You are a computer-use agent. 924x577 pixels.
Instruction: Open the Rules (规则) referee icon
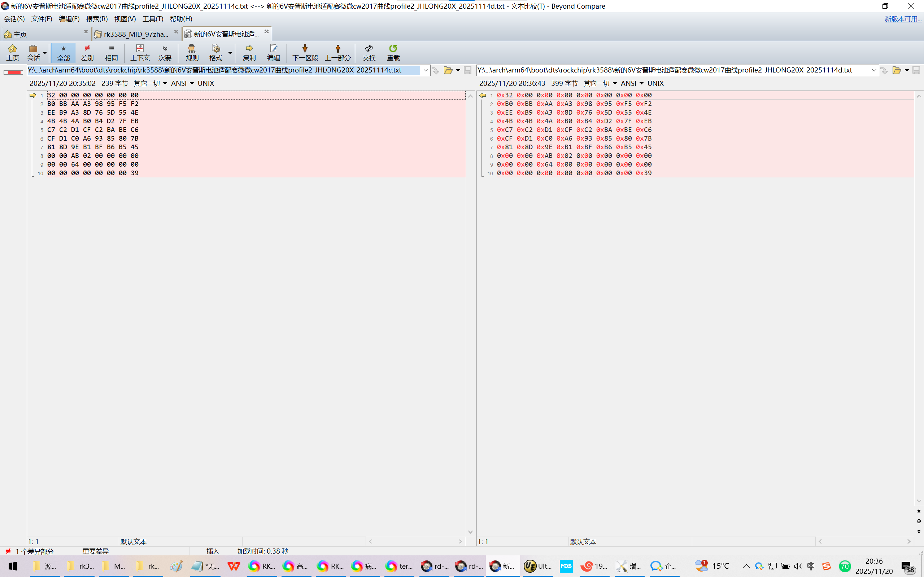pos(192,52)
